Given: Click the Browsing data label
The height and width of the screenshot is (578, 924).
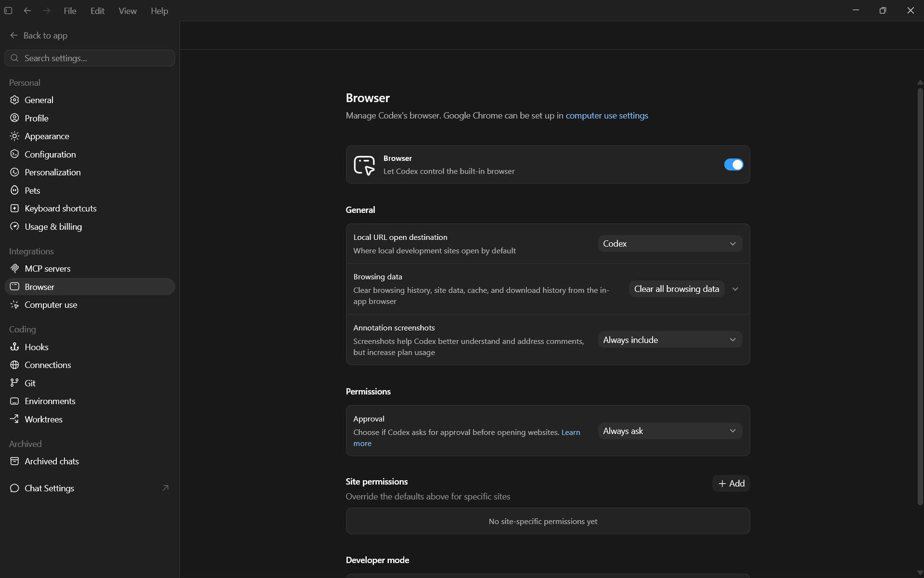Looking at the screenshot, I should pos(378,276).
